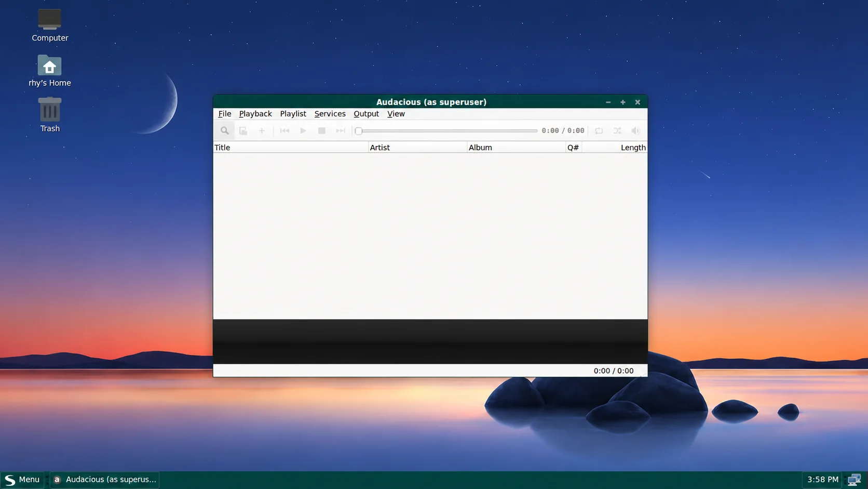Sort playlist by Artist column header
This screenshot has height=489, width=868.
[x=417, y=148]
